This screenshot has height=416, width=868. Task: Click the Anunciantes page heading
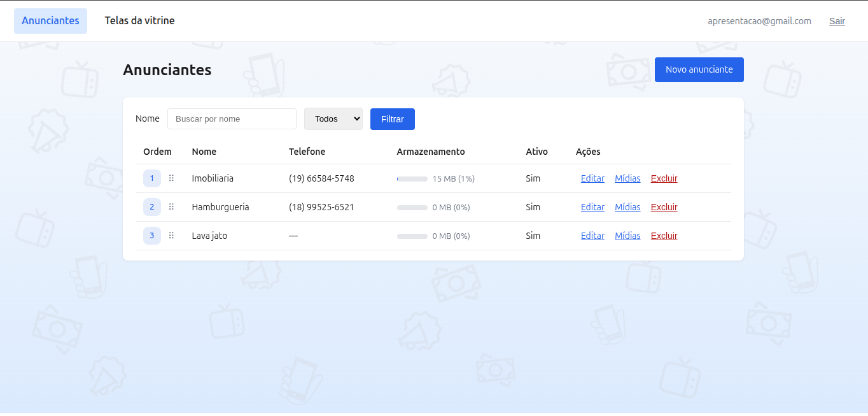pos(167,70)
